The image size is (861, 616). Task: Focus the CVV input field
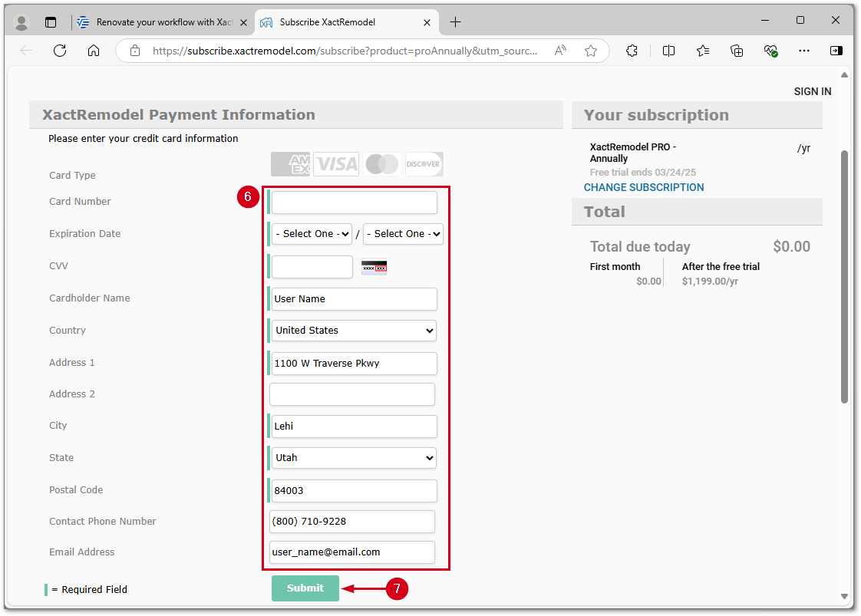(x=312, y=268)
